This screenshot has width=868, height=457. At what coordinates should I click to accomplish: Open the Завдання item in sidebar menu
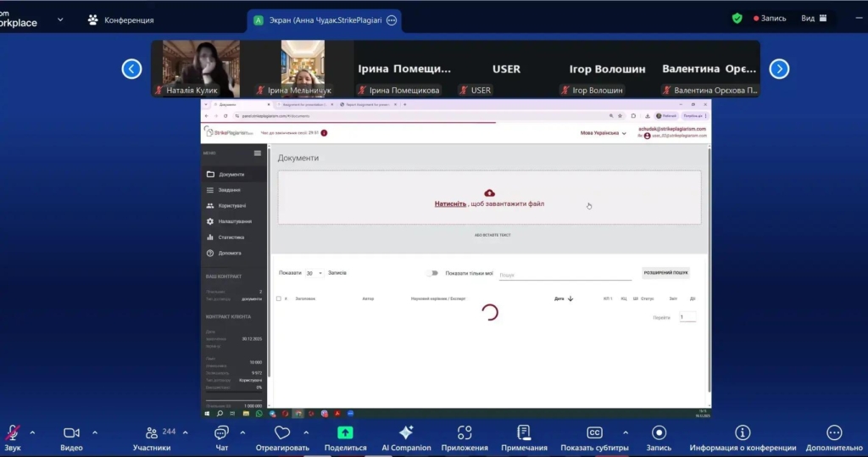coord(229,190)
